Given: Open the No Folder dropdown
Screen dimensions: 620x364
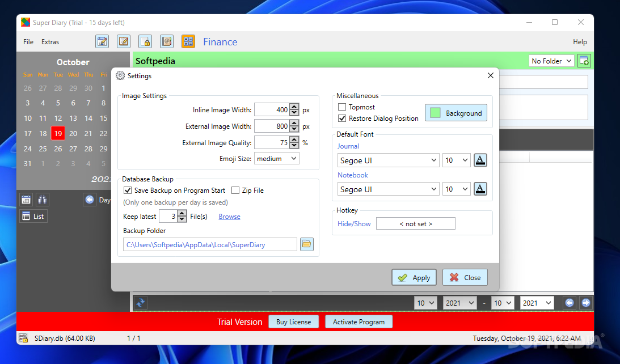Looking at the screenshot, I should tap(551, 61).
